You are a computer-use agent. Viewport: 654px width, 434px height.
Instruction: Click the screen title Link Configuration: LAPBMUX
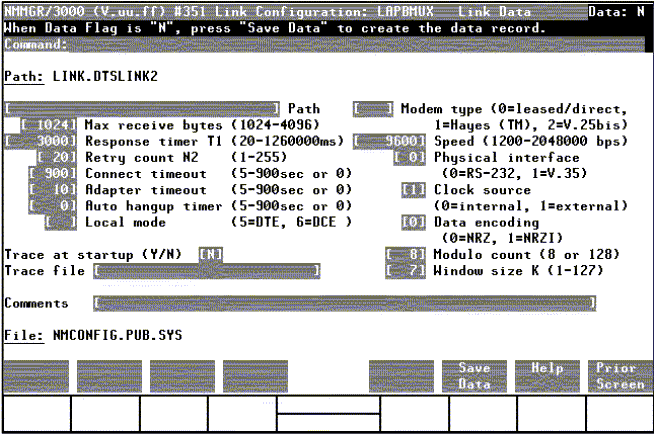324,12
